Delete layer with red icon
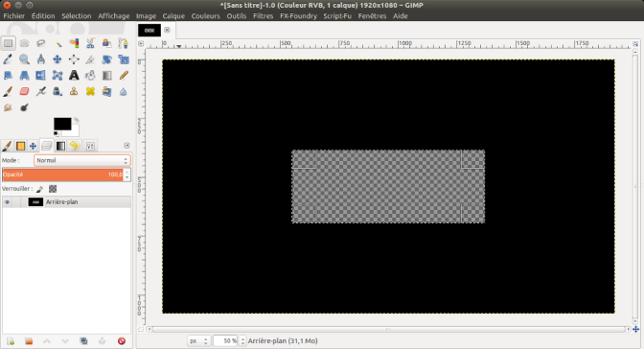 pyautogui.click(x=121, y=341)
